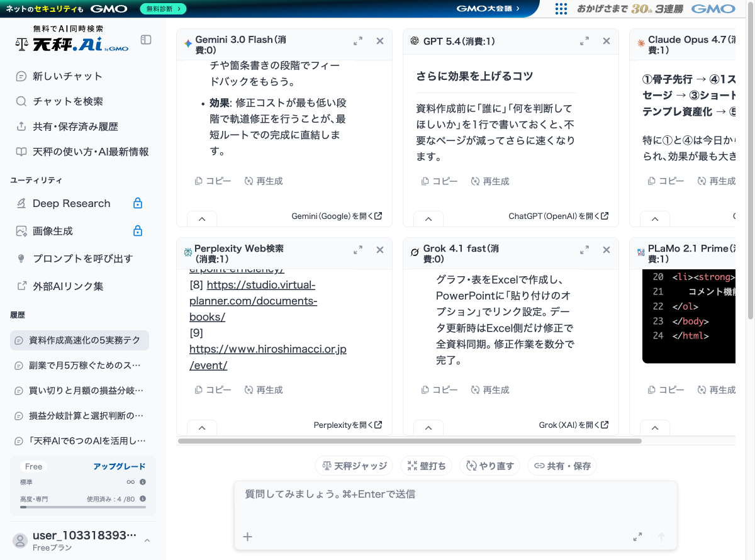Collapse the Perplexity panel with chevron

[x=202, y=428]
